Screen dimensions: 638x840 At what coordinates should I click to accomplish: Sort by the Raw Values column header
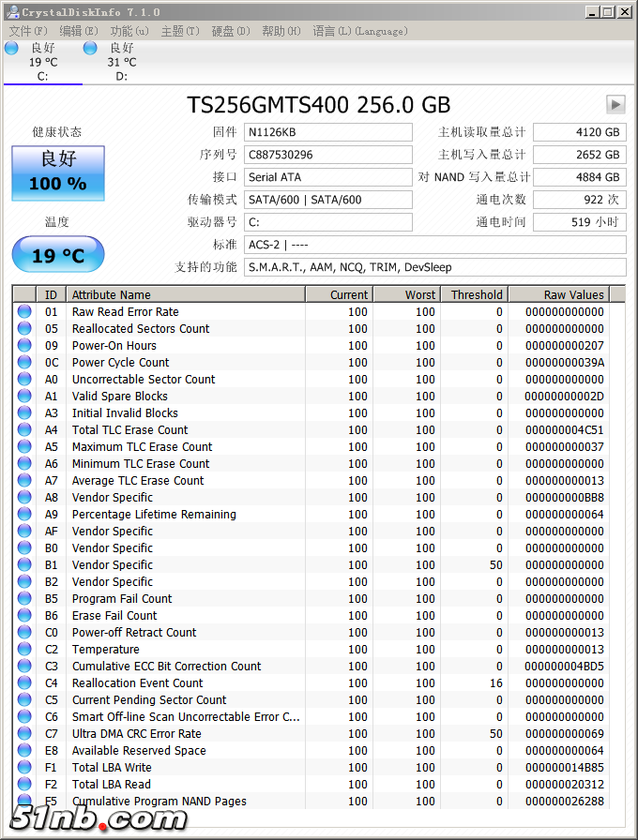tap(559, 294)
